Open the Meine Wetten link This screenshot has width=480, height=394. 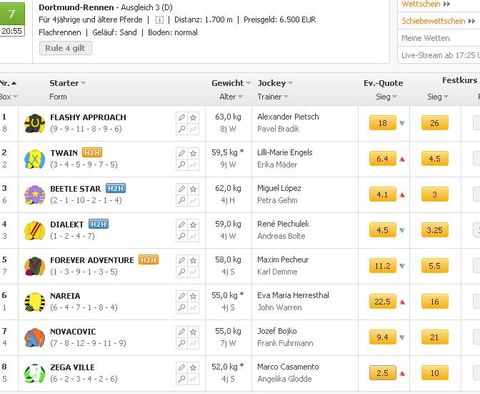coord(426,38)
